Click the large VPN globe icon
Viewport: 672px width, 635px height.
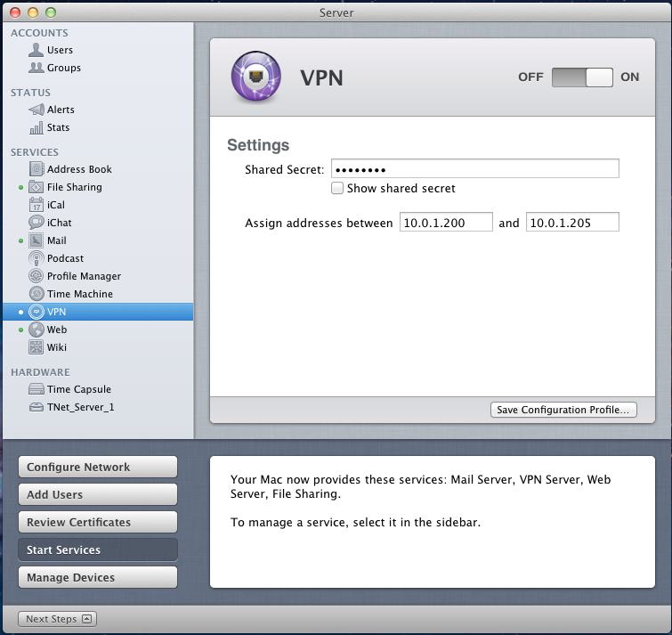pos(256,77)
